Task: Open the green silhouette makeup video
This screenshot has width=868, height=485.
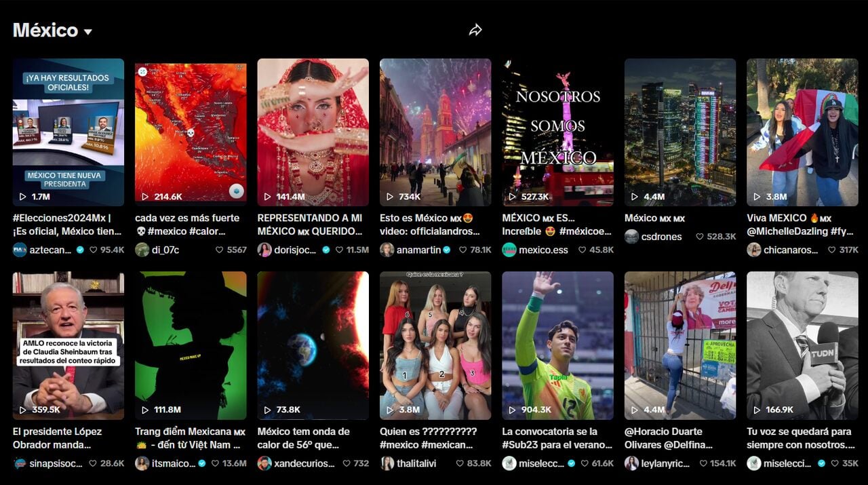Action: pyautogui.click(x=191, y=345)
